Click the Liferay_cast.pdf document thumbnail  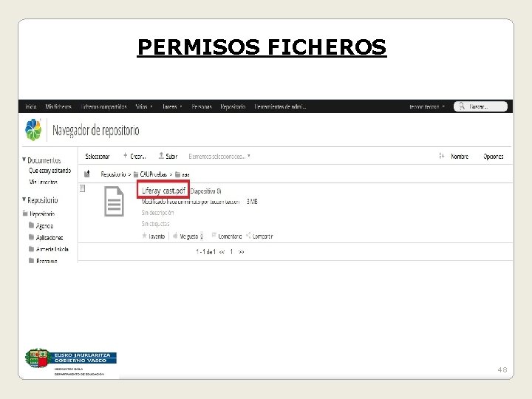[114, 201]
